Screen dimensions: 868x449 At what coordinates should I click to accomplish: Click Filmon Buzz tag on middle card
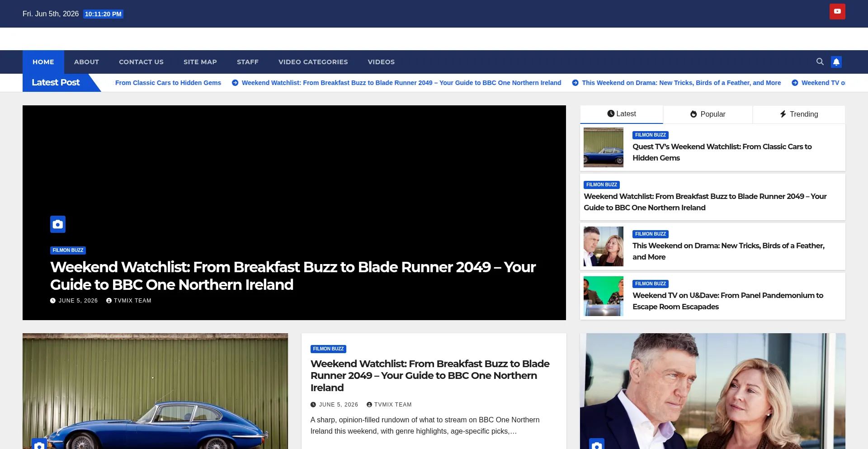click(x=328, y=349)
